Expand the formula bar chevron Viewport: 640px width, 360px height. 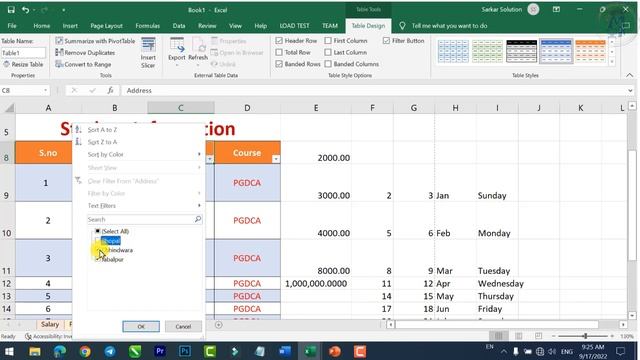(631, 90)
